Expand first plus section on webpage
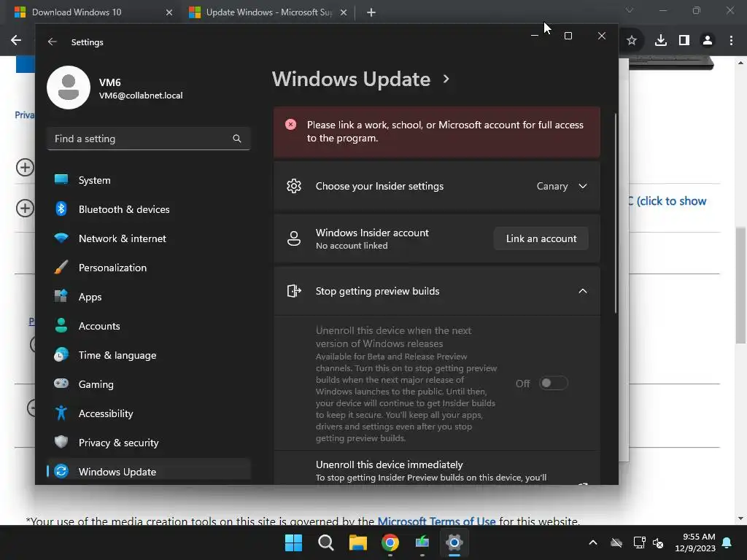Screen dimensions: 747x560 tap(25, 168)
